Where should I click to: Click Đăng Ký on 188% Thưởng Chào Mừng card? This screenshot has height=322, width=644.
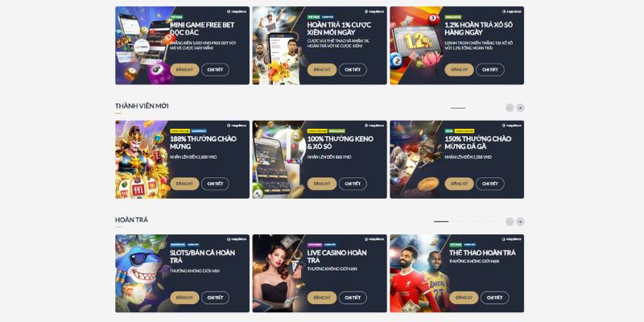click(184, 184)
